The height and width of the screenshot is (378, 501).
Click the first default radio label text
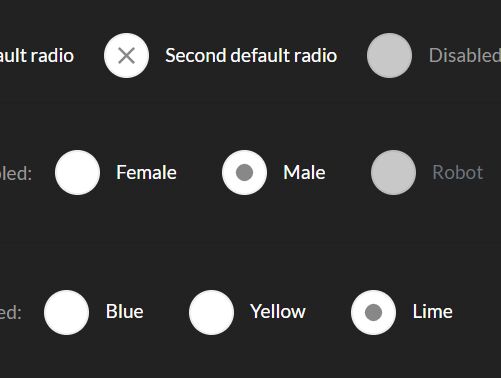37,55
